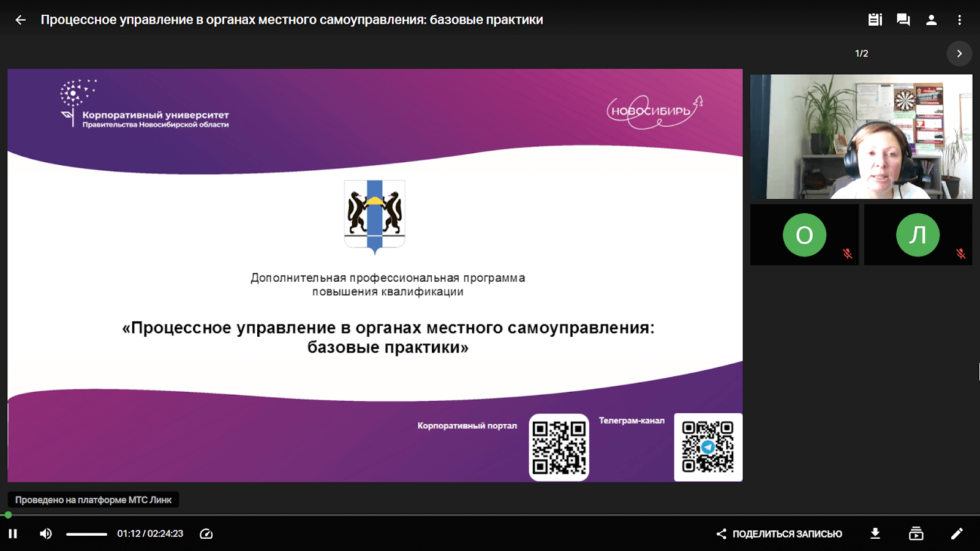Mute the volume speaker icon
980x551 pixels.
coord(46,534)
